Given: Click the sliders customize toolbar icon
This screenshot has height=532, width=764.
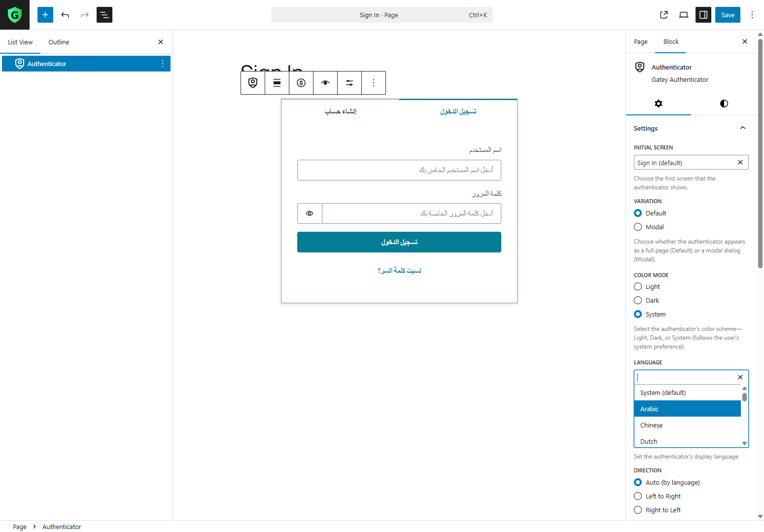Looking at the screenshot, I should [x=349, y=83].
